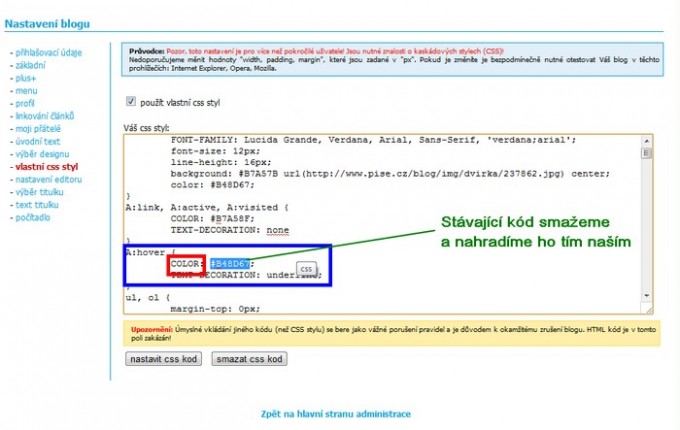Open the menu settings link
This screenshot has height=430, width=680.
pyautogui.click(x=26, y=91)
